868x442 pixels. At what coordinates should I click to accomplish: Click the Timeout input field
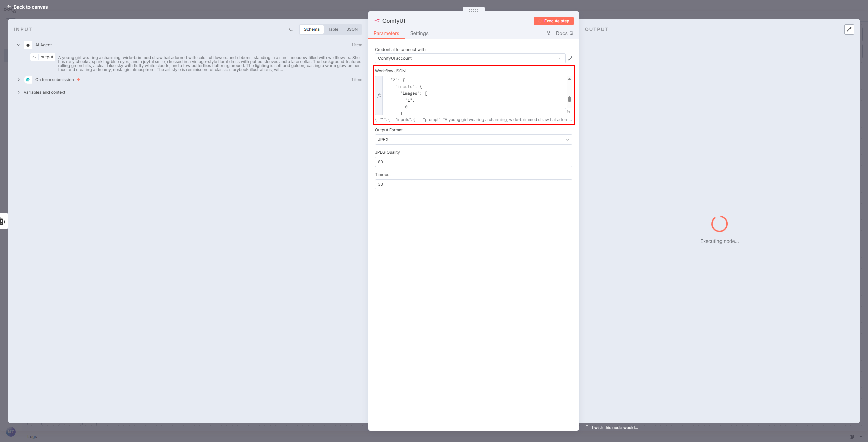click(474, 184)
